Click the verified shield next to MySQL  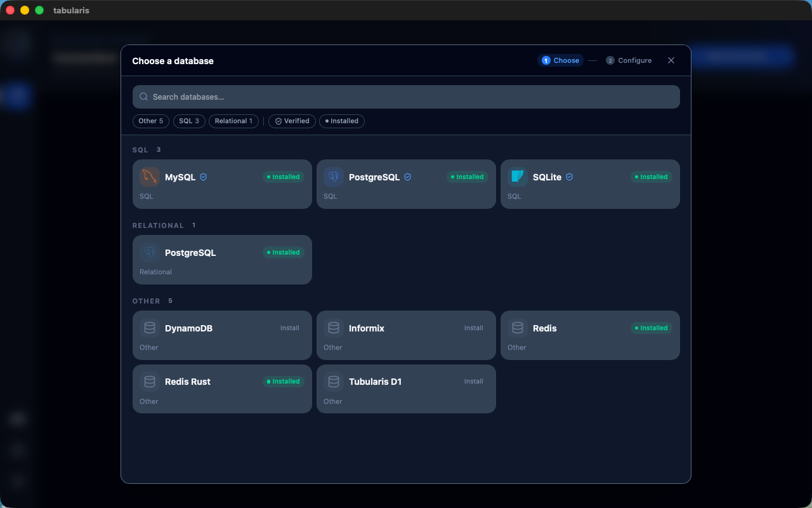(x=204, y=177)
